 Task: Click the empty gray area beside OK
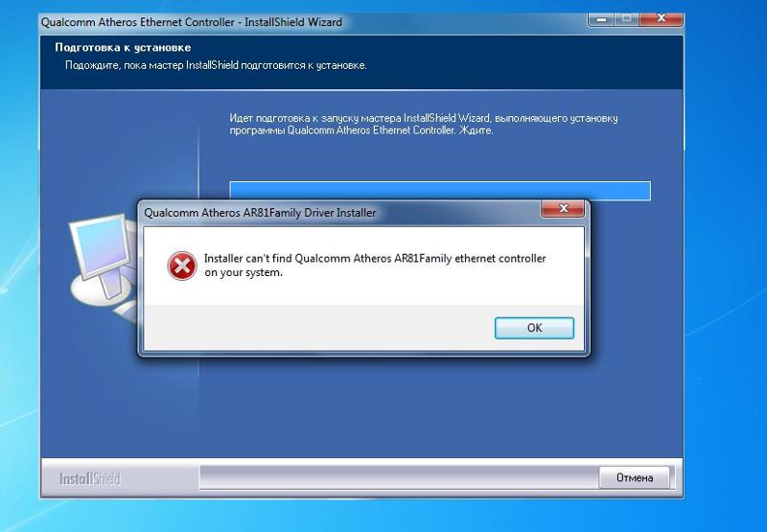[318, 328]
